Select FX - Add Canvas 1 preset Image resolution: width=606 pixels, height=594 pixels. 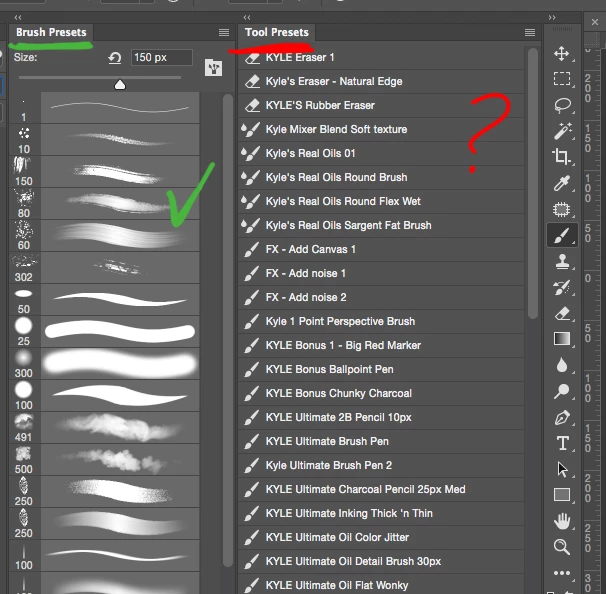click(x=381, y=249)
